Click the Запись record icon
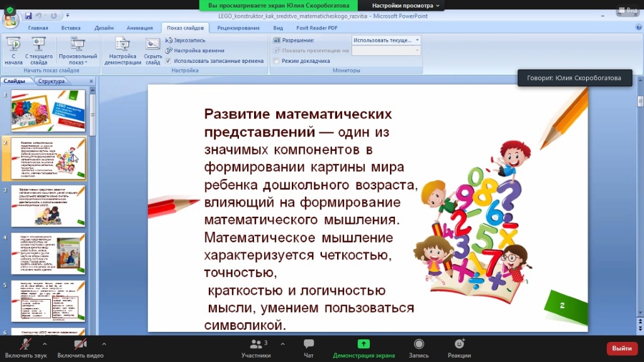644x362 pixels. tap(419, 344)
